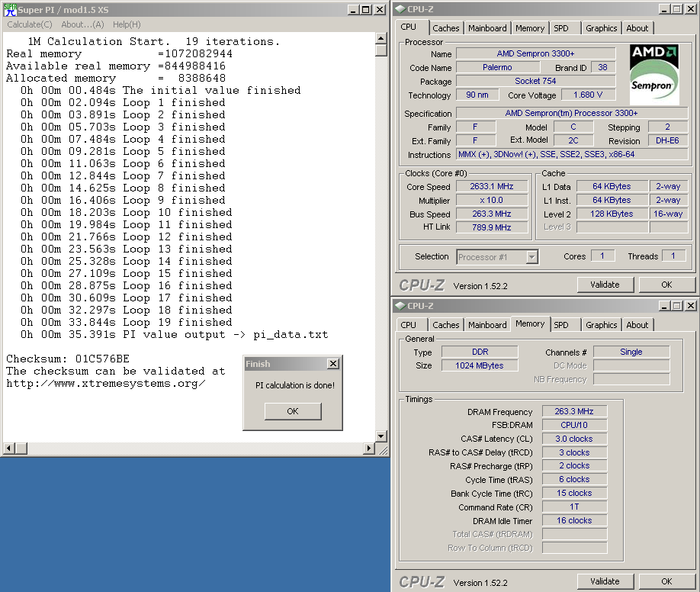The image size is (700, 592).
Task: Click the Name field 'AMD Sempron 3300+'
Action: [x=536, y=53]
